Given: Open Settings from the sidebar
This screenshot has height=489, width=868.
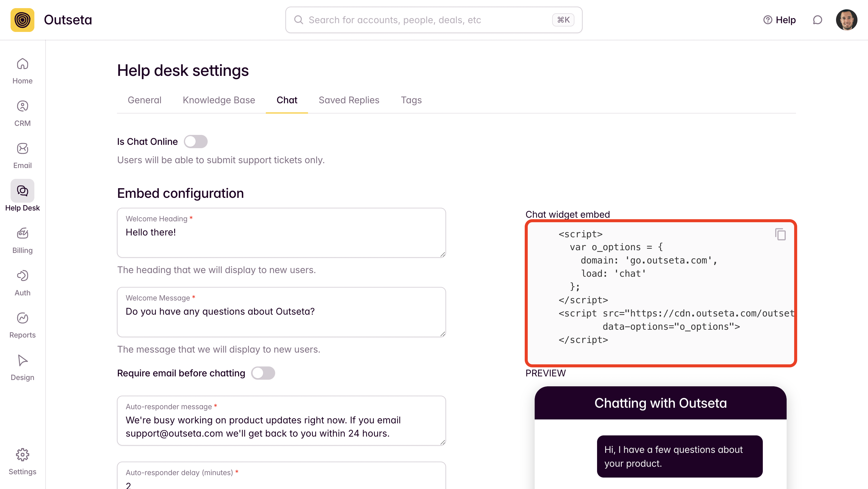Looking at the screenshot, I should 22,462.
